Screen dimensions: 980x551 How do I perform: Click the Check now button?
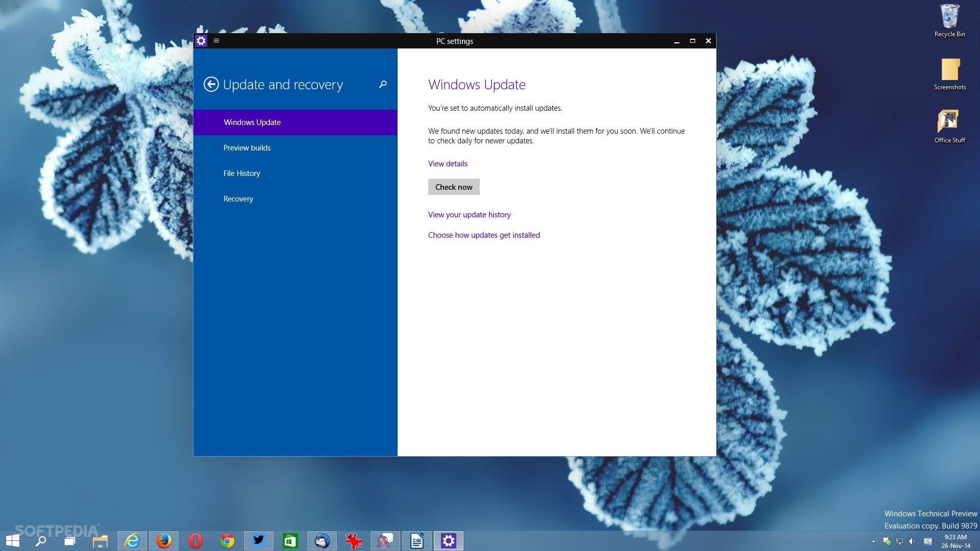454,187
